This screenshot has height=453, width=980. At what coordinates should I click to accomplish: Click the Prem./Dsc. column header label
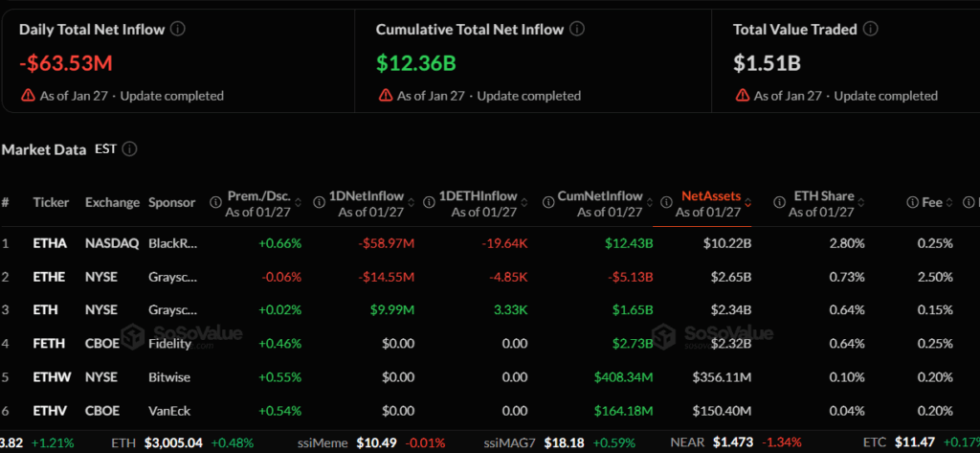pos(258,196)
